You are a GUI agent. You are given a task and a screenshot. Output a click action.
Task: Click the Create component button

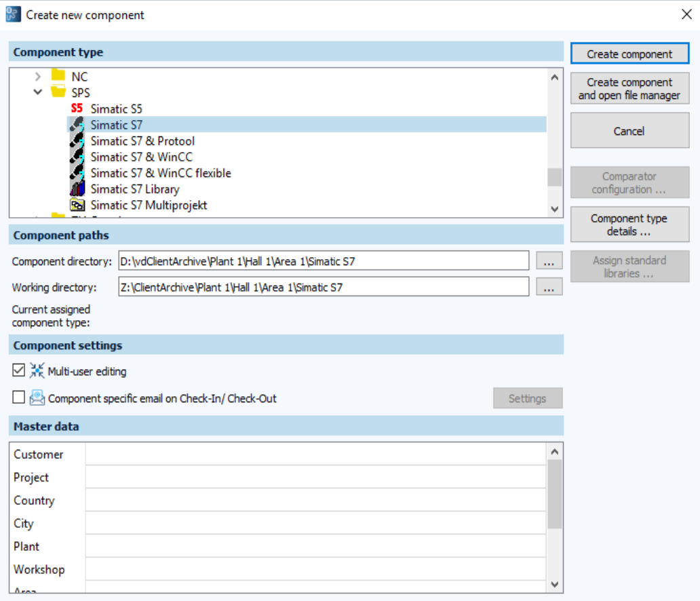(x=629, y=54)
